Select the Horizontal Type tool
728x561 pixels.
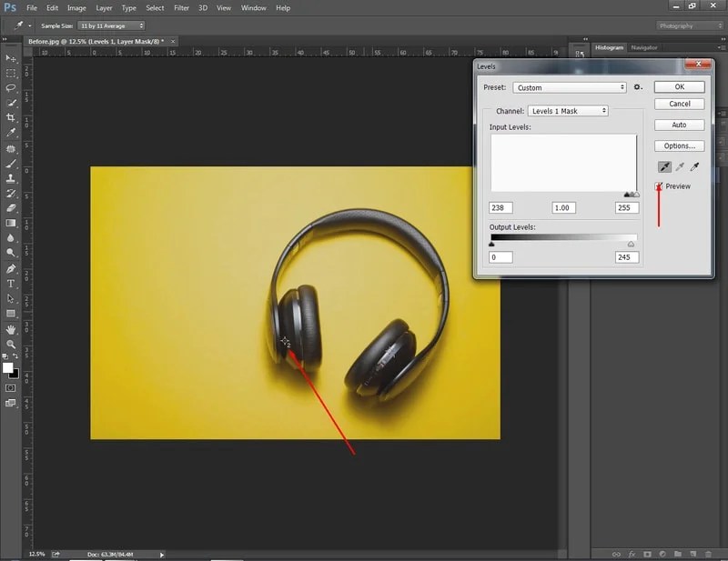(10, 285)
